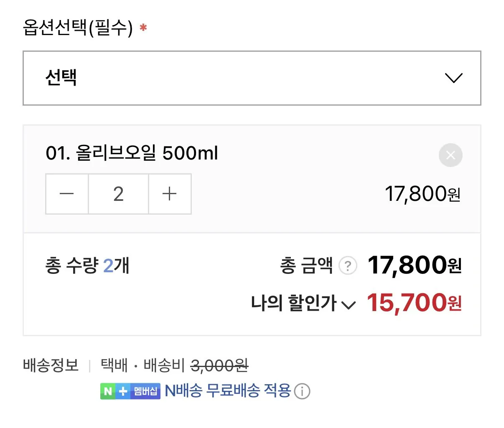Click the question mark beside 총 금액
Screen dimensions: 504x428
[x=348, y=266]
